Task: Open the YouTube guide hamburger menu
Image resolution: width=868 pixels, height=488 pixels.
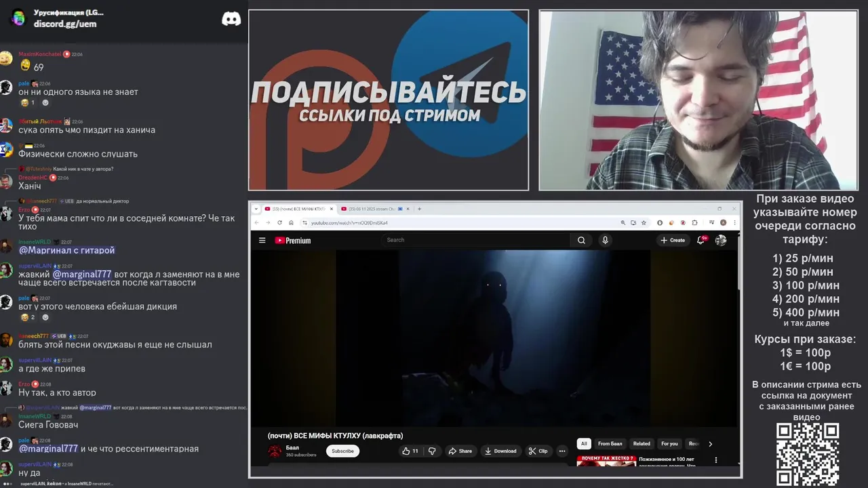Action: click(262, 240)
